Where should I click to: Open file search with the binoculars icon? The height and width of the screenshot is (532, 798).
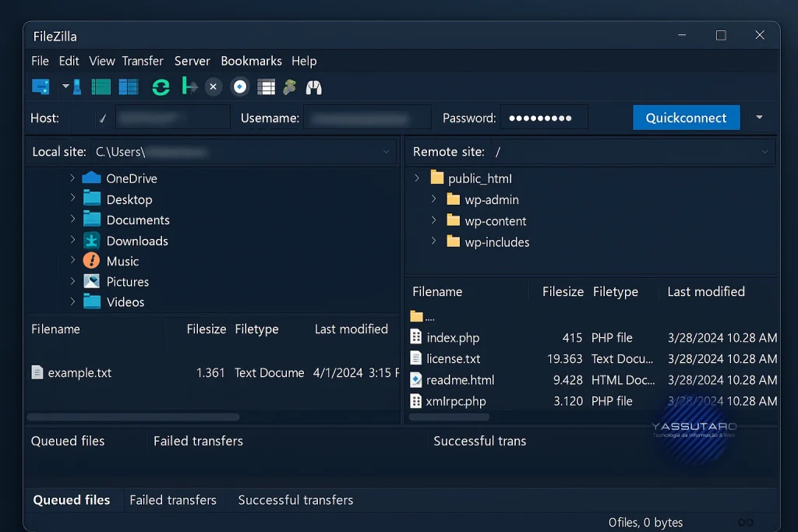313,86
